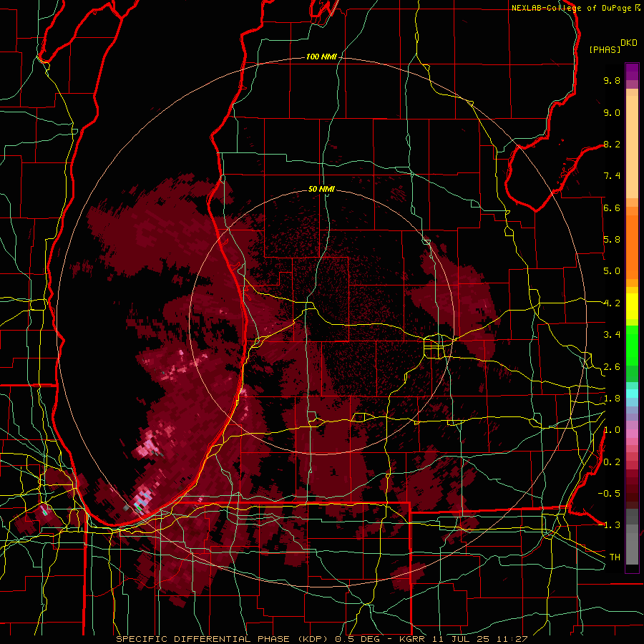Click the yellow segment of the color bar
The image size is (644, 644).
[x=632, y=306]
